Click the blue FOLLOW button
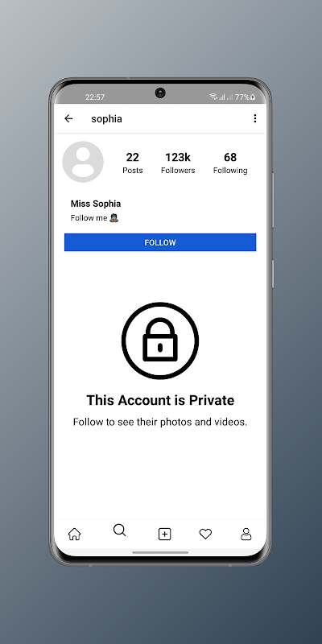Screen dimensions: 322x644 [160, 242]
